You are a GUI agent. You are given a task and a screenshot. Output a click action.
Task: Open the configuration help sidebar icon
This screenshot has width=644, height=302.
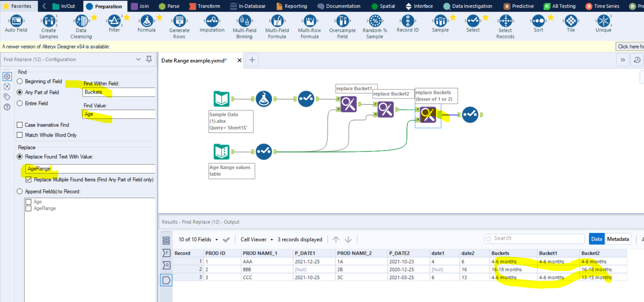[x=7, y=107]
